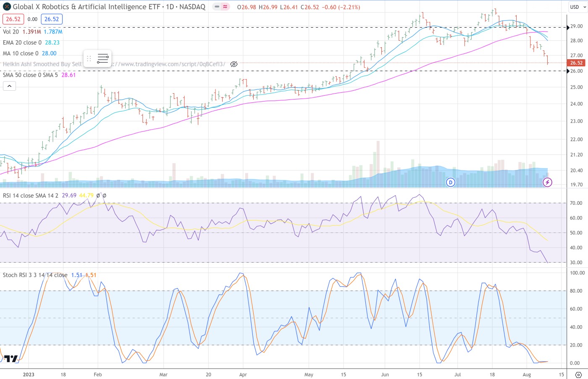Select the Vol 20 indicator legend

(11, 31)
